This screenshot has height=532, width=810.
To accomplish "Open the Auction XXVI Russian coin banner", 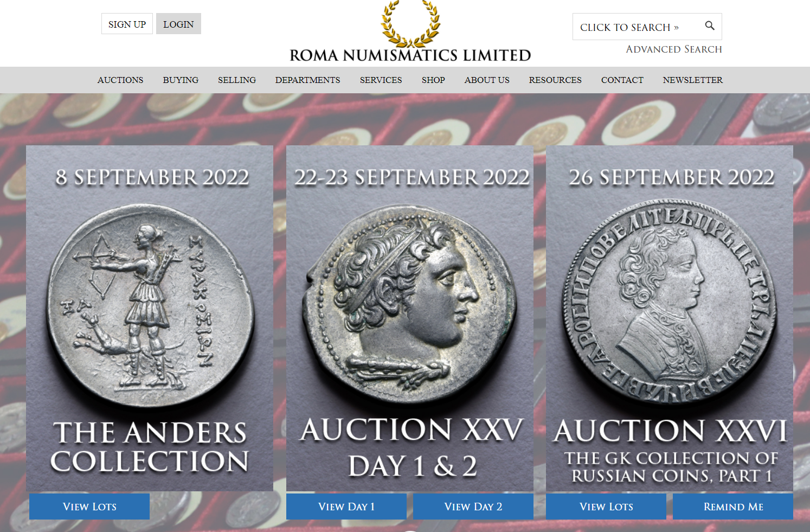I will point(670,318).
